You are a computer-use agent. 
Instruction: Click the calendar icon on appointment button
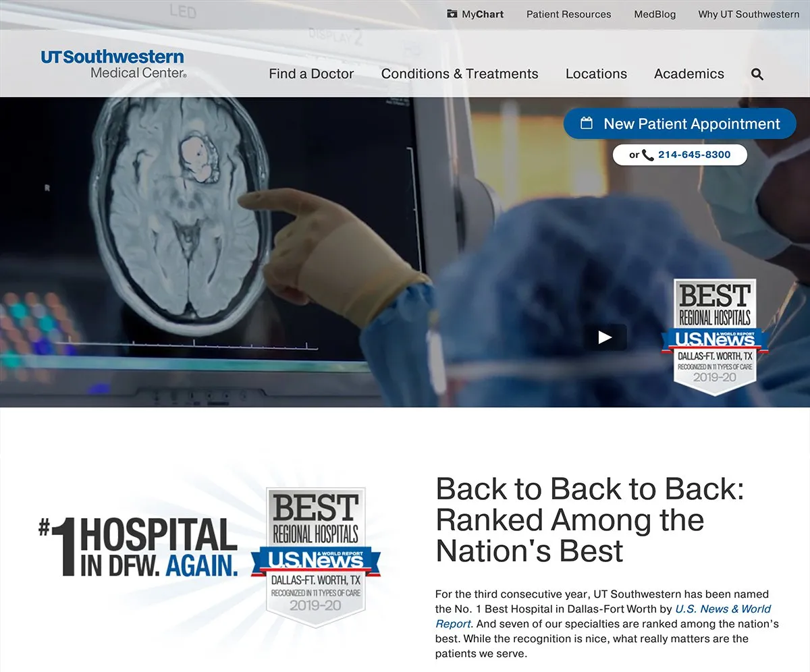coord(587,123)
